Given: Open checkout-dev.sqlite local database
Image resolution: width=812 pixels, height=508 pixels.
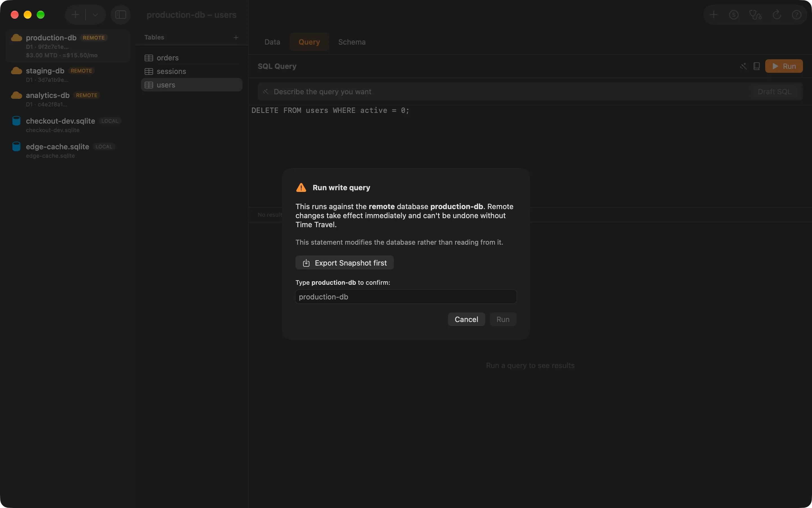Looking at the screenshot, I should click(x=68, y=125).
